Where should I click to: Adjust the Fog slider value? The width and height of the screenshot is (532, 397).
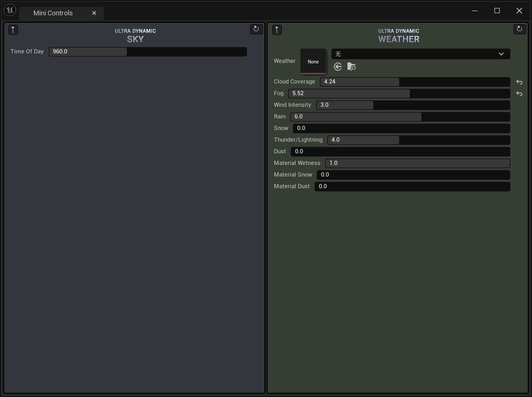(x=399, y=93)
